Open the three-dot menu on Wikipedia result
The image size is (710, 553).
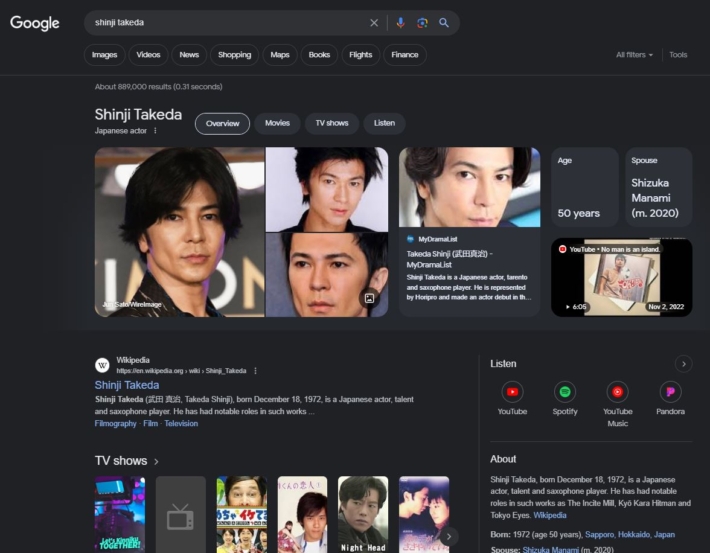click(x=256, y=371)
